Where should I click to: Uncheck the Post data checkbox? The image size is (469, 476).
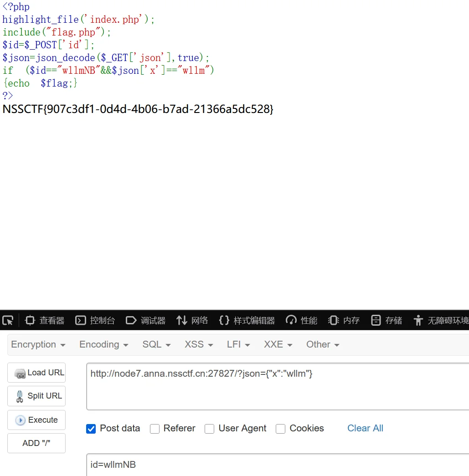click(91, 429)
